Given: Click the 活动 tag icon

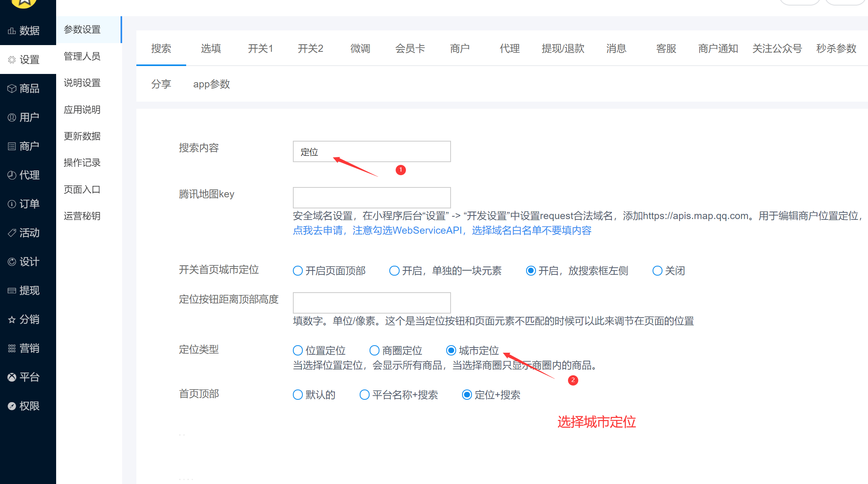Looking at the screenshot, I should [12, 233].
